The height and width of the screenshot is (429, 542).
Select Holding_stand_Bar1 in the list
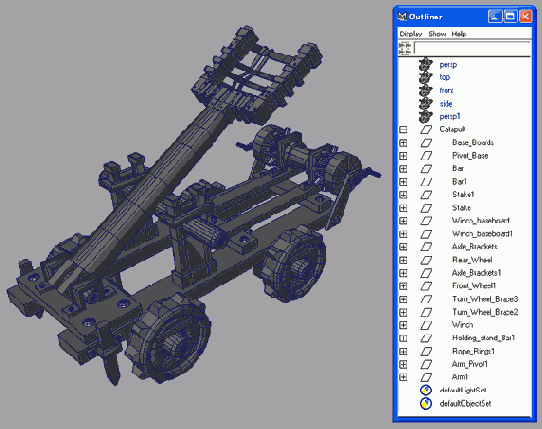coord(483,338)
